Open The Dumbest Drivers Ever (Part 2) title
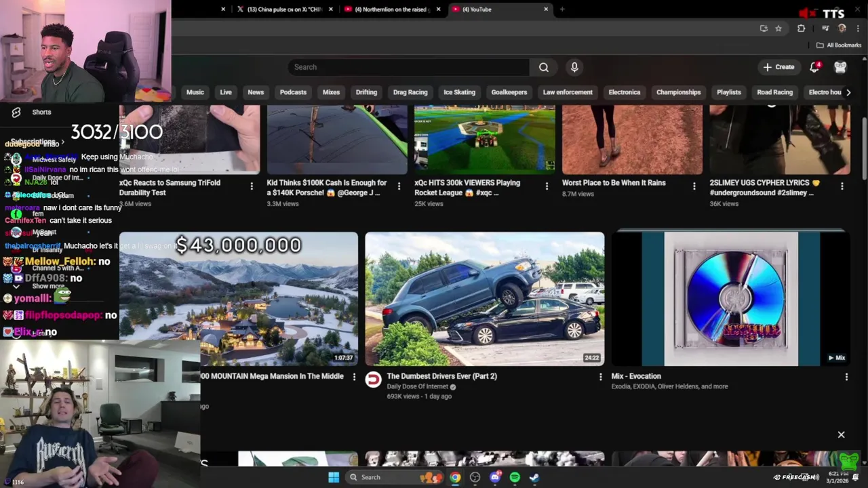 pos(441,376)
